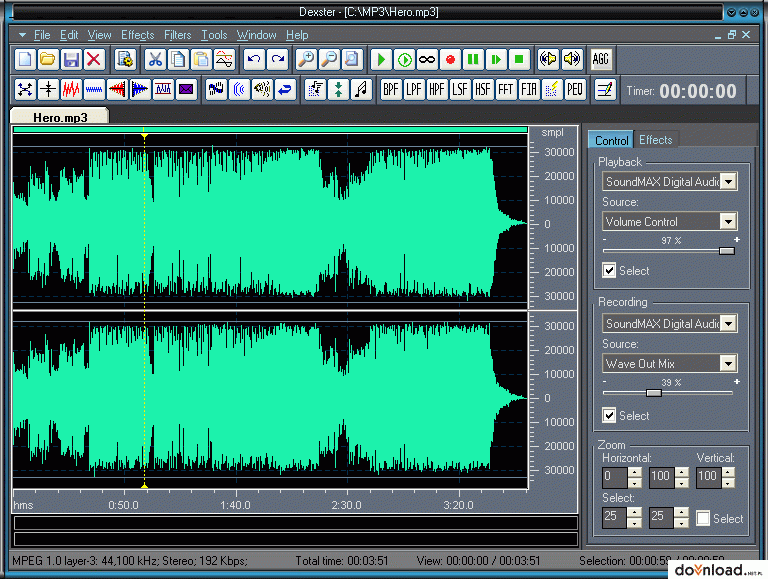Adjust the playback volume slider at 97%
768x579 pixels.
(727, 251)
